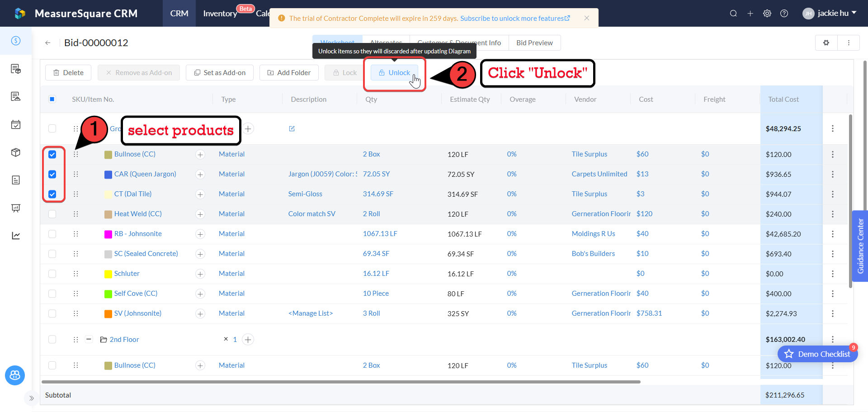The width and height of the screenshot is (868, 412).
Task: Uncheck the CAR (Queen Jargon) checkbox
Action: pyautogui.click(x=52, y=175)
